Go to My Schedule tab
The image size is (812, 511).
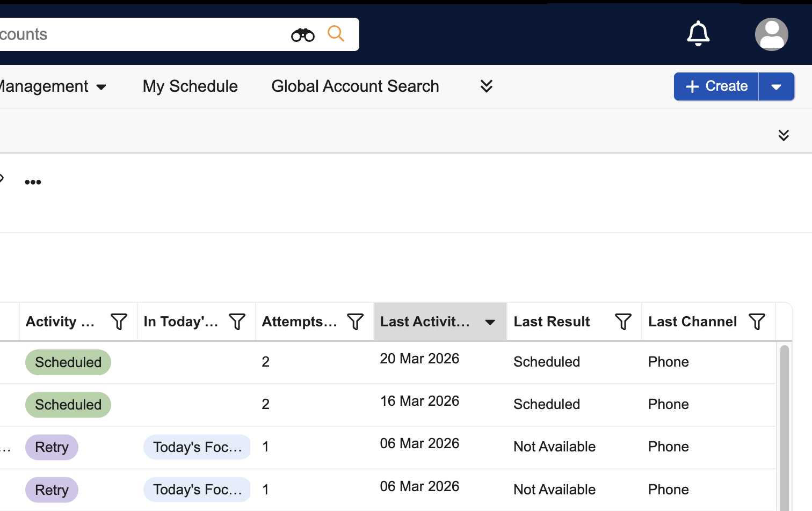[190, 86]
